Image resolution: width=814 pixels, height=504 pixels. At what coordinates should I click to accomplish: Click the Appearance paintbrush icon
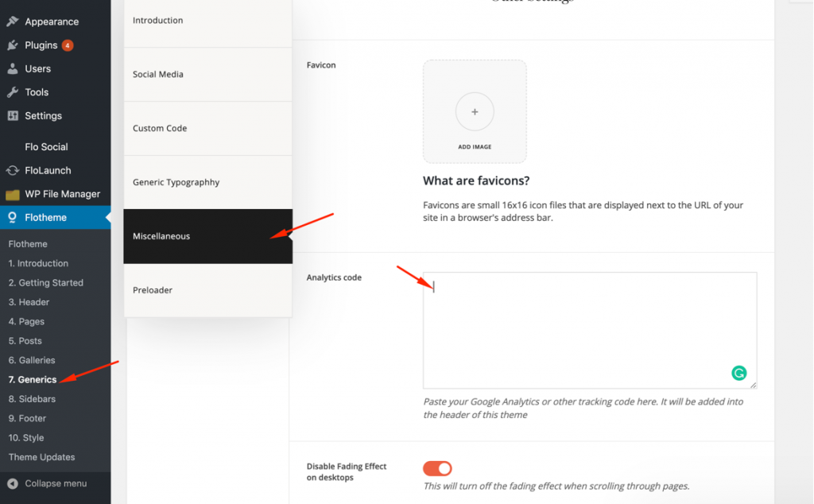click(x=13, y=21)
